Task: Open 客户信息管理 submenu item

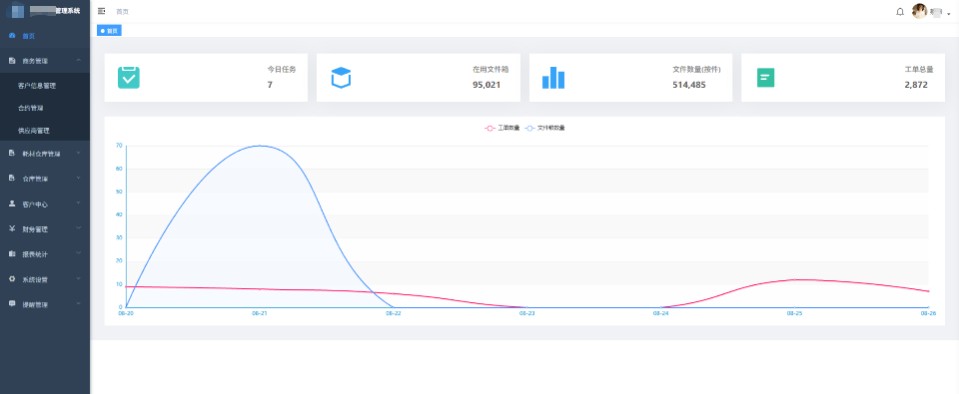Action: tap(37, 86)
